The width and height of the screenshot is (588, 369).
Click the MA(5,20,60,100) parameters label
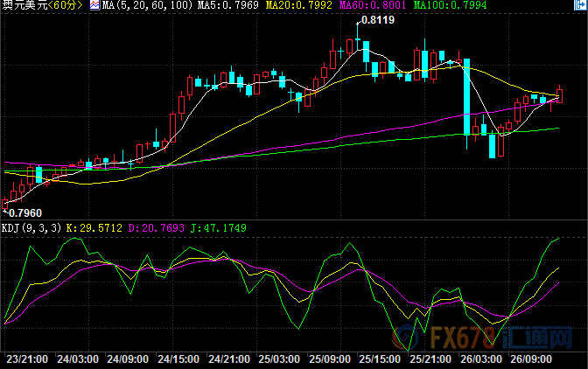[x=147, y=5]
